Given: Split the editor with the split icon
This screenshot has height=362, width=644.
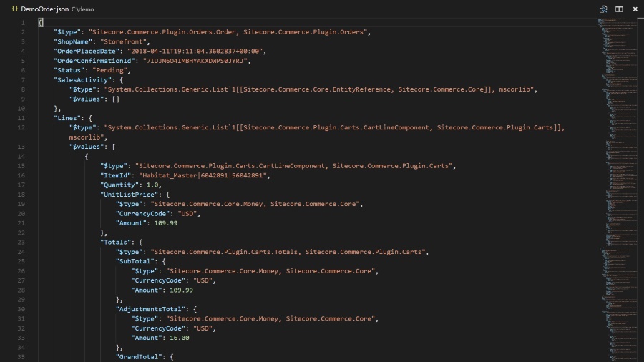Looking at the screenshot, I should [x=619, y=9].
